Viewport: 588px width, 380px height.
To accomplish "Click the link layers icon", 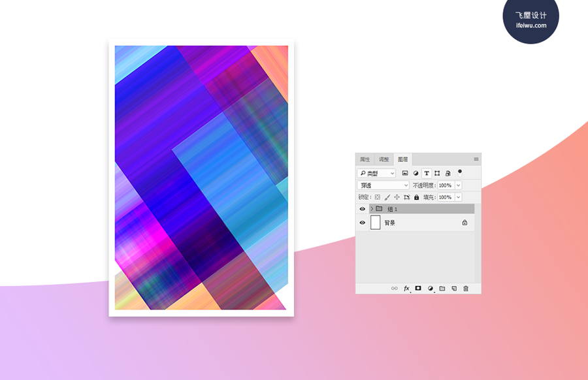I will pyautogui.click(x=395, y=288).
